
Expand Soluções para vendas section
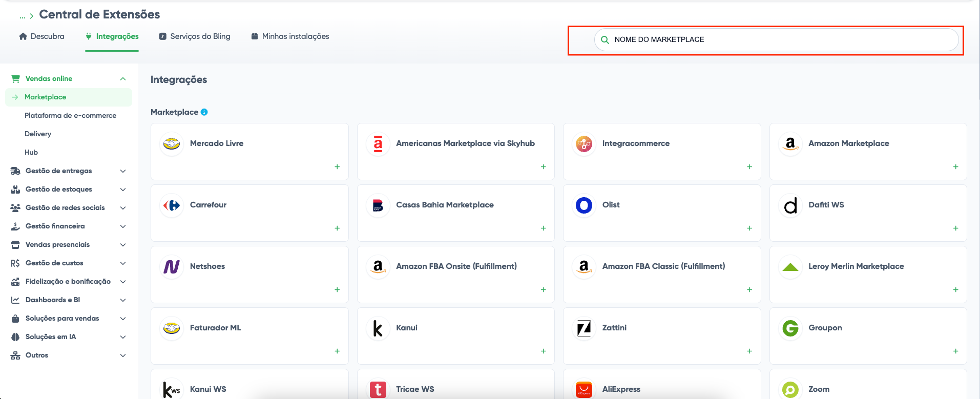tap(123, 319)
